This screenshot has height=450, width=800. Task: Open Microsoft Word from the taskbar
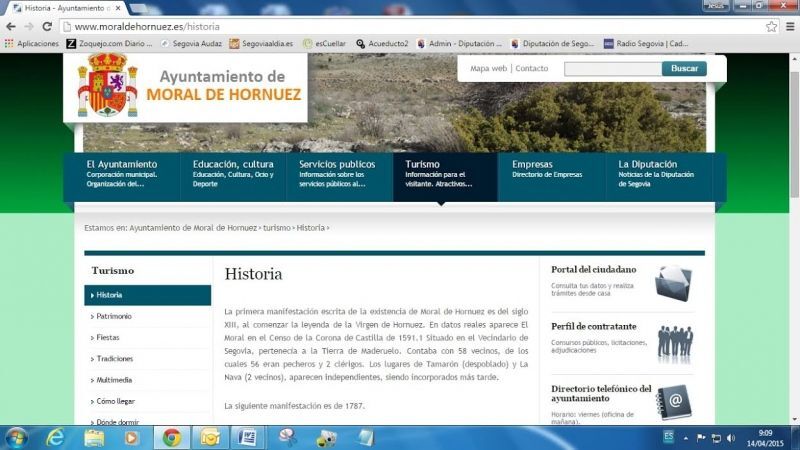247,437
